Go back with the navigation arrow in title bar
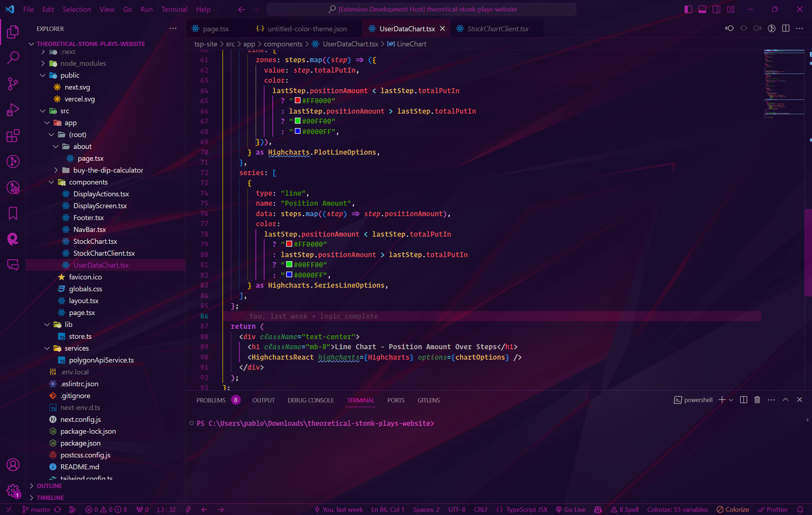The height and width of the screenshot is (515, 812). pos(242,9)
